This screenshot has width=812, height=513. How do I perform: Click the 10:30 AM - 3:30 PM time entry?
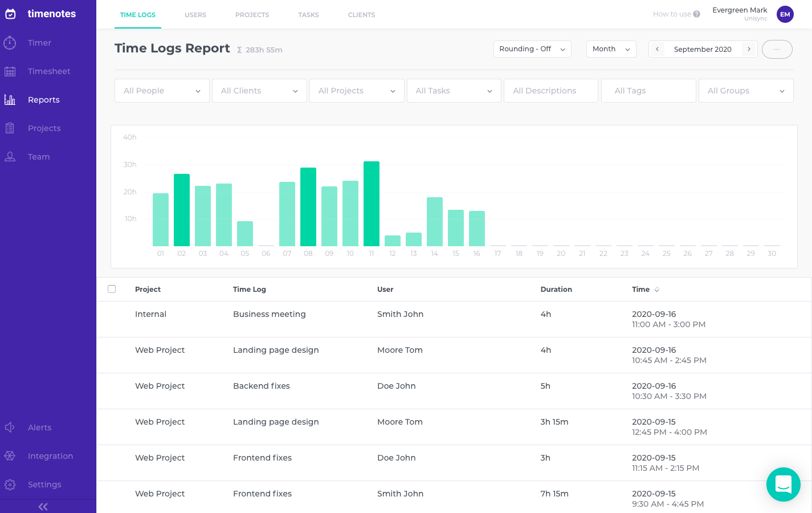point(670,396)
